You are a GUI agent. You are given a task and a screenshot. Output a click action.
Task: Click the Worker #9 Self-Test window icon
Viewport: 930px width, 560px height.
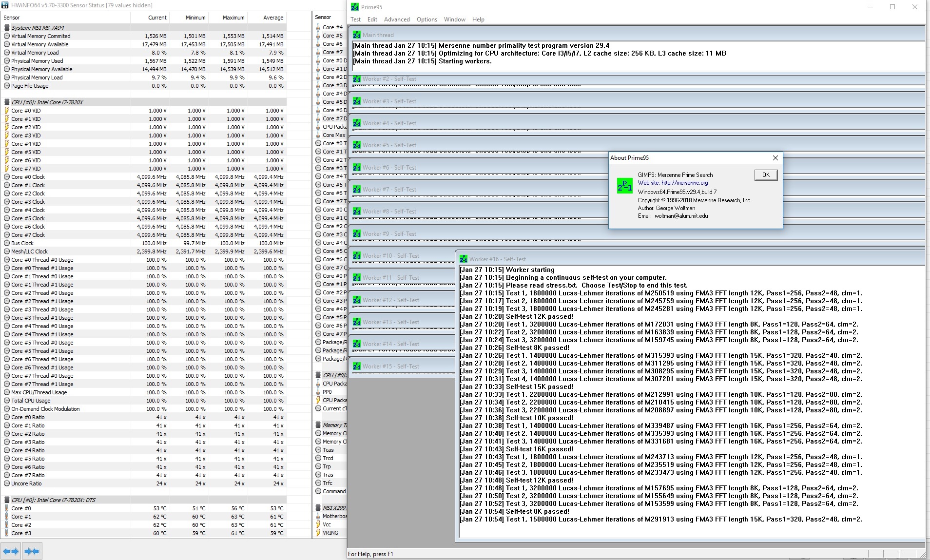tap(357, 234)
